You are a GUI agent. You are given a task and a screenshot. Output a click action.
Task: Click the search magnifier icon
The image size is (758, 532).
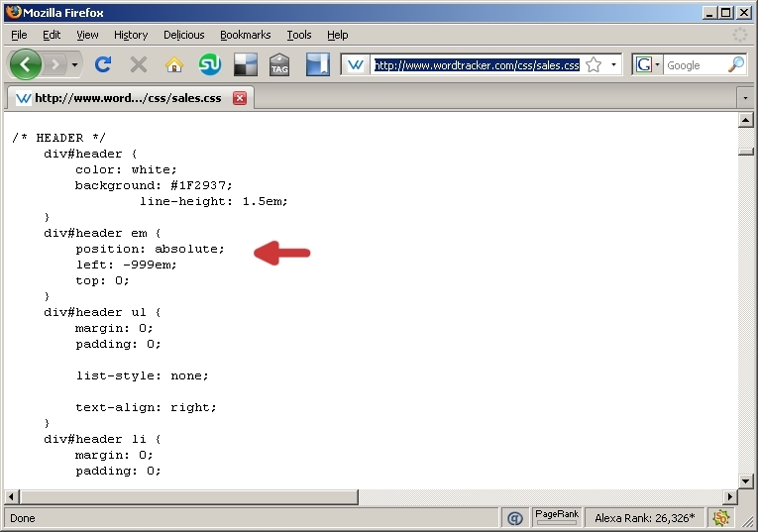coord(736,64)
